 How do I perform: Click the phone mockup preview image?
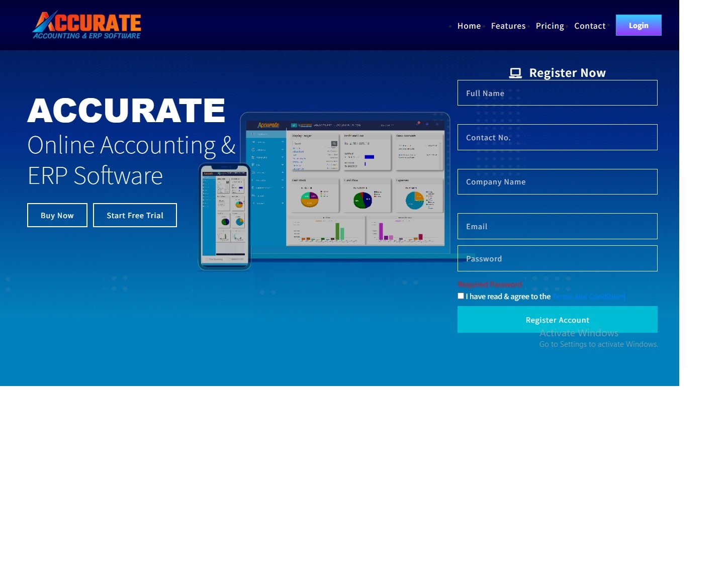click(x=224, y=217)
